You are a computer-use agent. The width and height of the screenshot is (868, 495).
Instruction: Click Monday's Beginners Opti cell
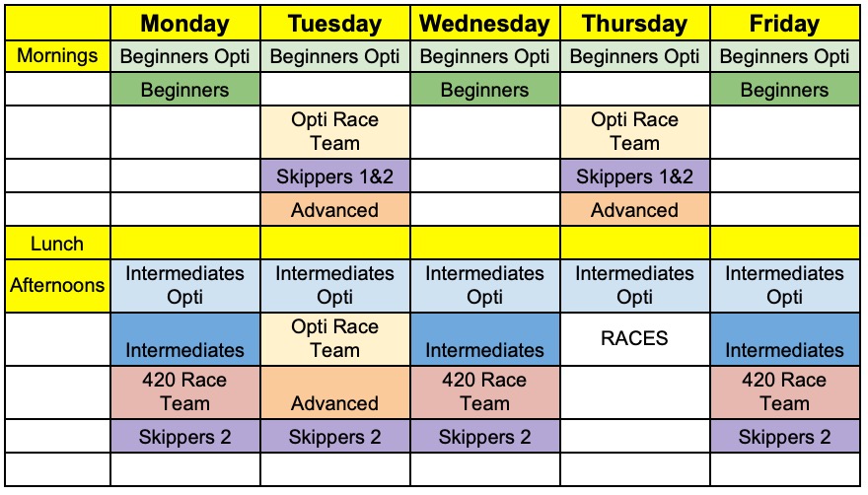coord(184,56)
